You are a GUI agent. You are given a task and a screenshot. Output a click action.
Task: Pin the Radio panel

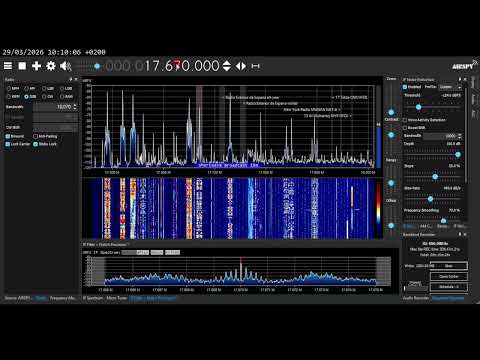pyautogui.click(x=71, y=79)
